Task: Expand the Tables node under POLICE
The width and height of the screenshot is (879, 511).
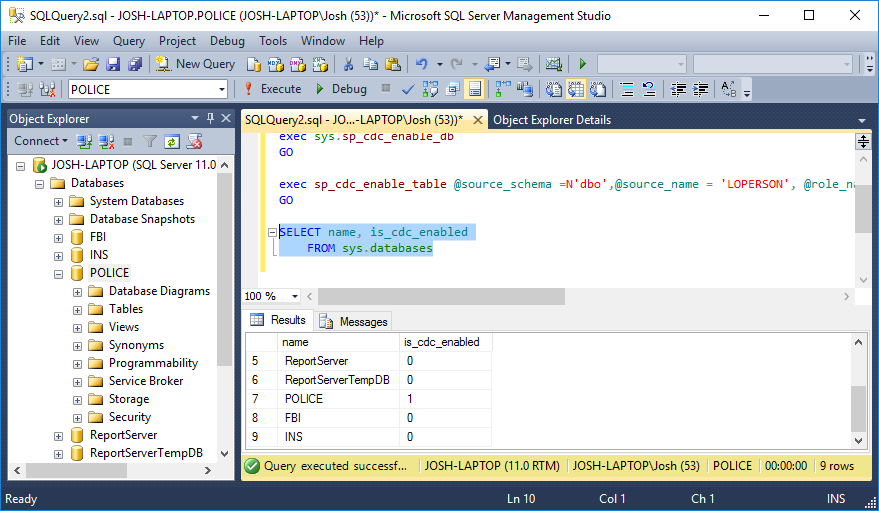Action: 78,309
